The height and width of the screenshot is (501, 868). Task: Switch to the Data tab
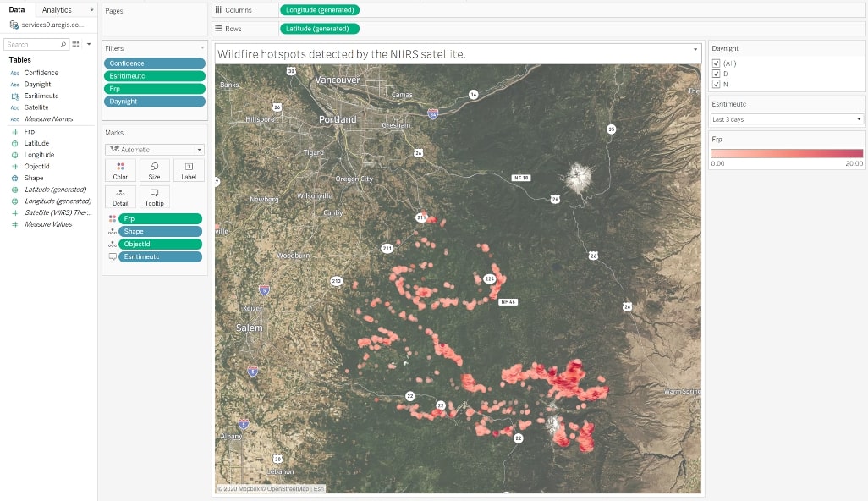tap(17, 9)
